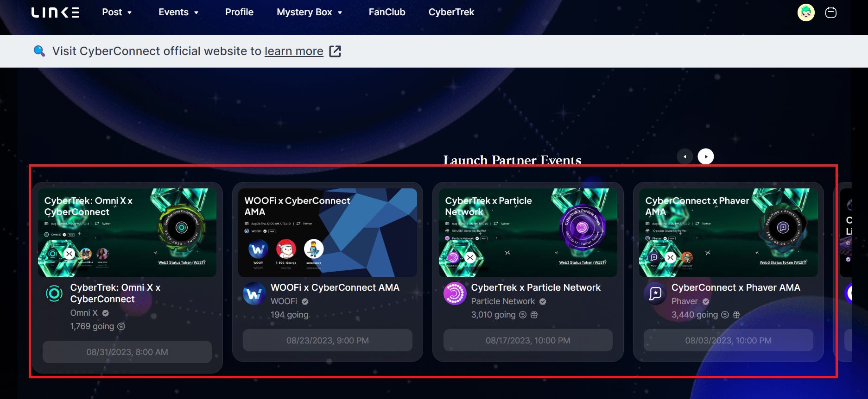This screenshot has height=399, width=868.
Task: Open 'WOOFi x CyberConnect AMA' title
Action: [x=335, y=287]
